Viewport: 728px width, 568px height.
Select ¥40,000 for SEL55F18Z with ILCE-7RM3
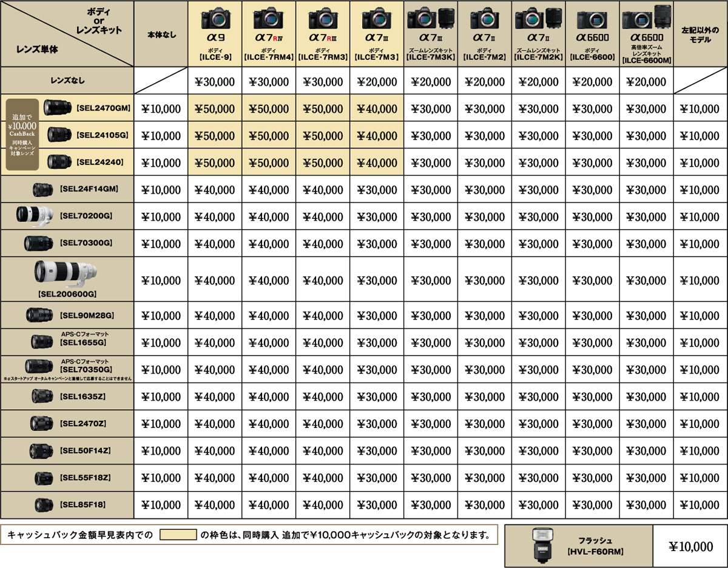point(323,478)
